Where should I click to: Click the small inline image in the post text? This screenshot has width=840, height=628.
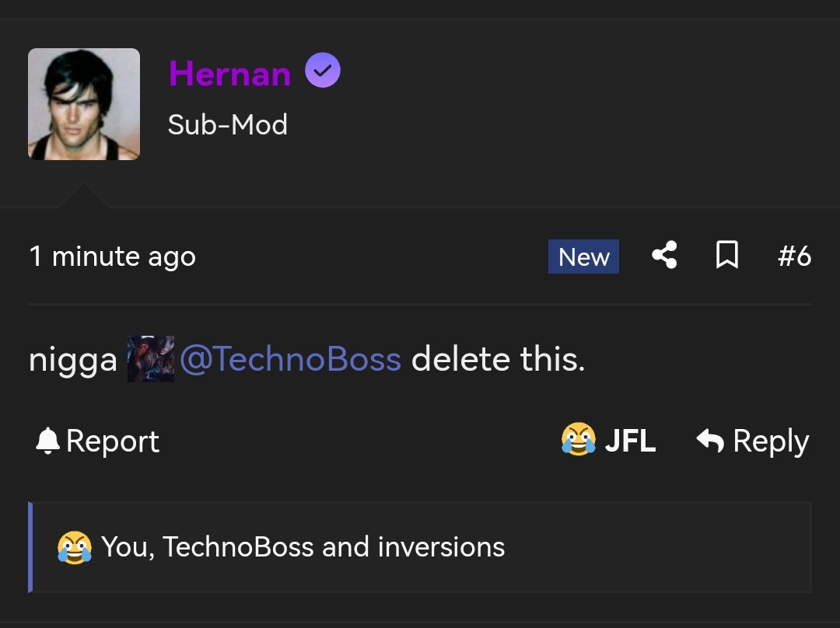tap(150, 358)
